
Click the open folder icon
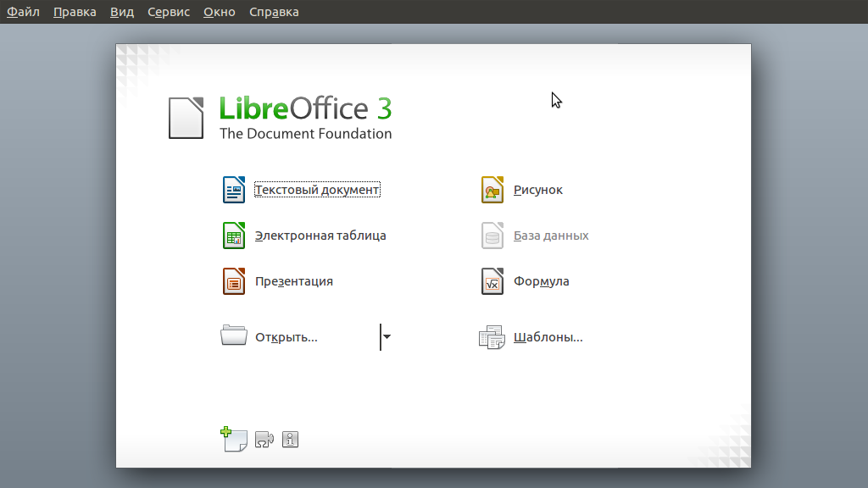pos(233,336)
